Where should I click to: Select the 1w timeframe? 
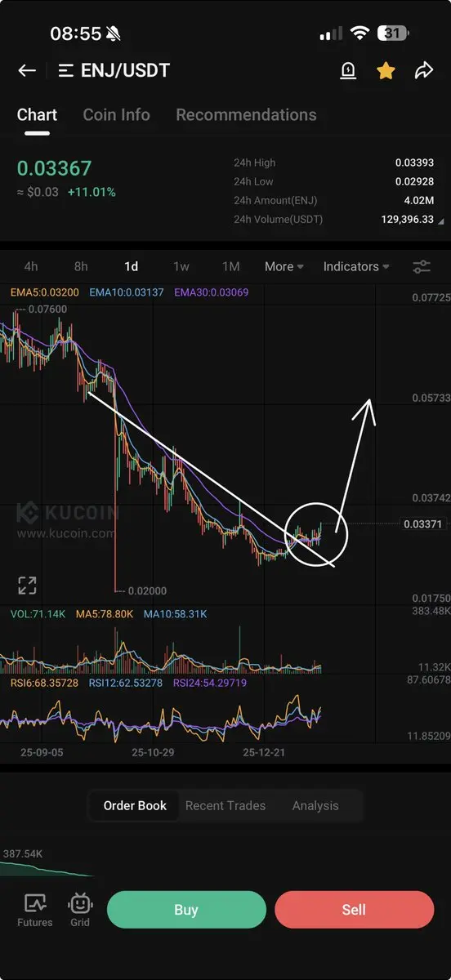pyautogui.click(x=181, y=266)
